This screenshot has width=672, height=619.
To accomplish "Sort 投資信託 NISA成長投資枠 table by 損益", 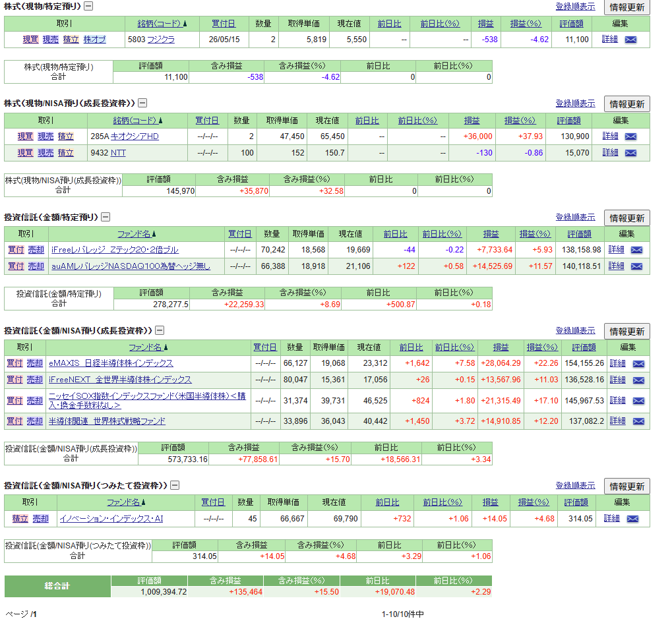I will point(501,347).
